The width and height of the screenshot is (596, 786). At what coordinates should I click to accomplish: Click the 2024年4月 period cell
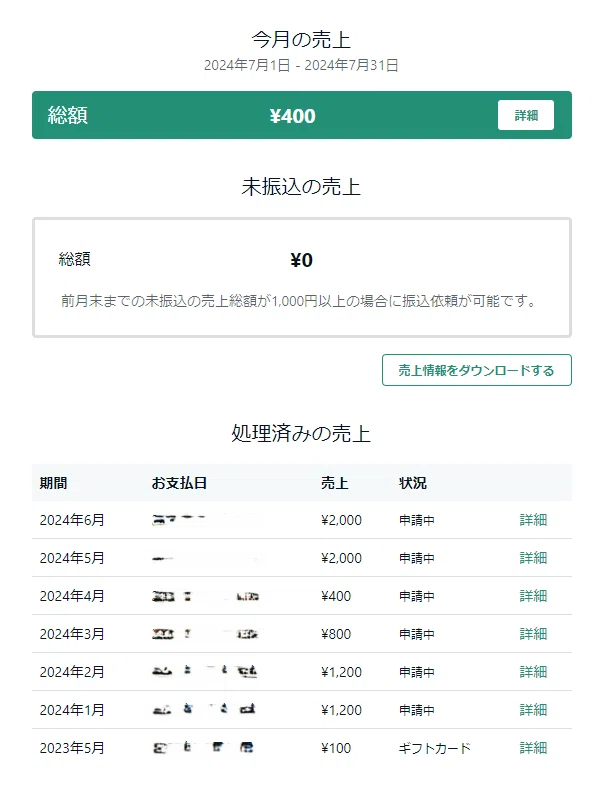tap(72, 596)
